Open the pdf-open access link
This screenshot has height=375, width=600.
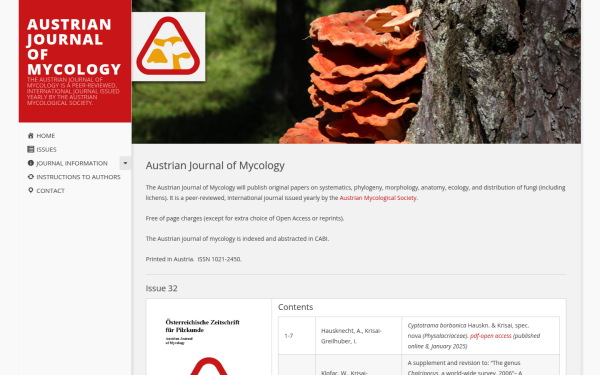(x=491, y=336)
